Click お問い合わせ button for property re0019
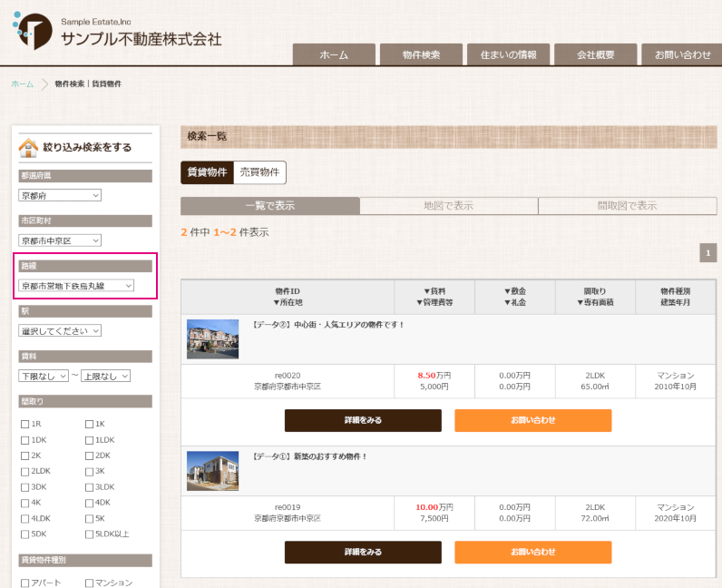The height and width of the screenshot is (588, 722). 532,552
